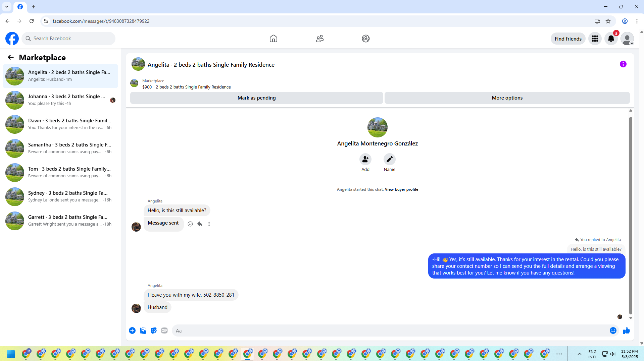Show hidden system tray icons
This screenshot has width=644, height=361.
[580, 354]
